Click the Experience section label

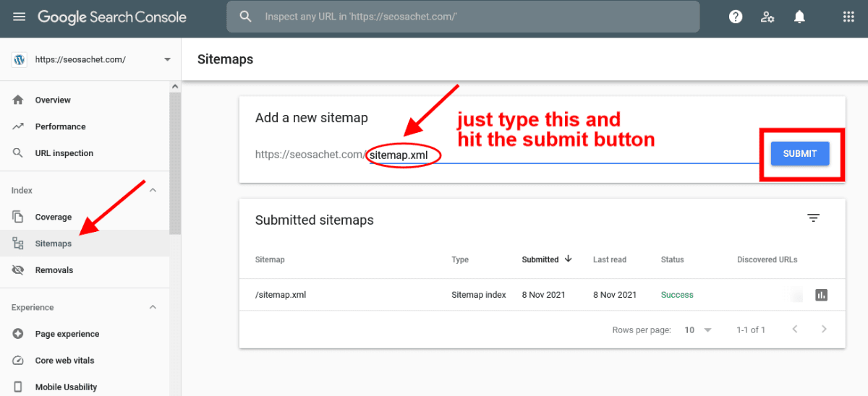[x=33, y=307]
